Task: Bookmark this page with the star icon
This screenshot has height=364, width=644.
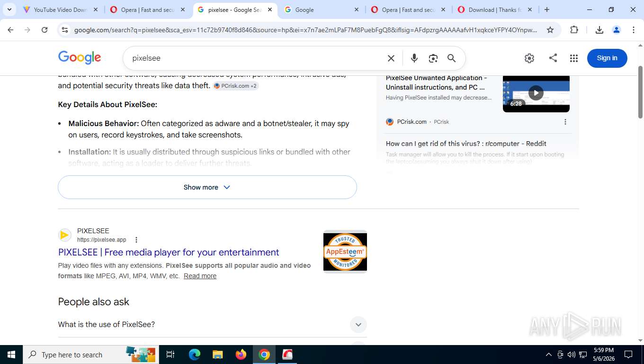Action: pos(550,30)
